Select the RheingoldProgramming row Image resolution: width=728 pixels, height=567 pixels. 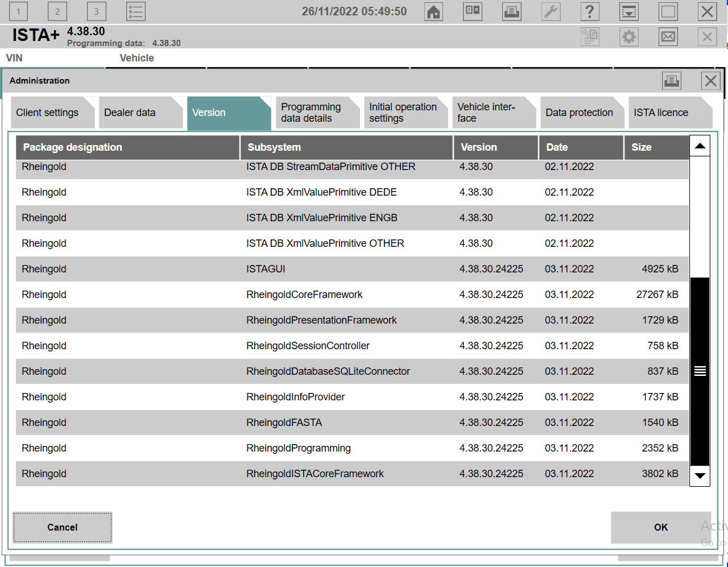pos(352,448)
